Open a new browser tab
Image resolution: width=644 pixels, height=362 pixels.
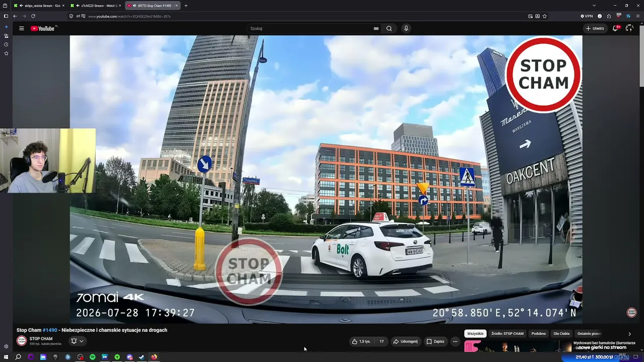186,6
